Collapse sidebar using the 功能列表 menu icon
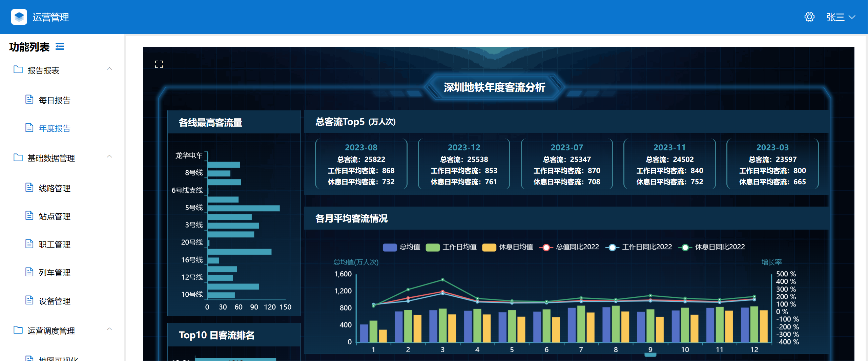 pos(60,46)
